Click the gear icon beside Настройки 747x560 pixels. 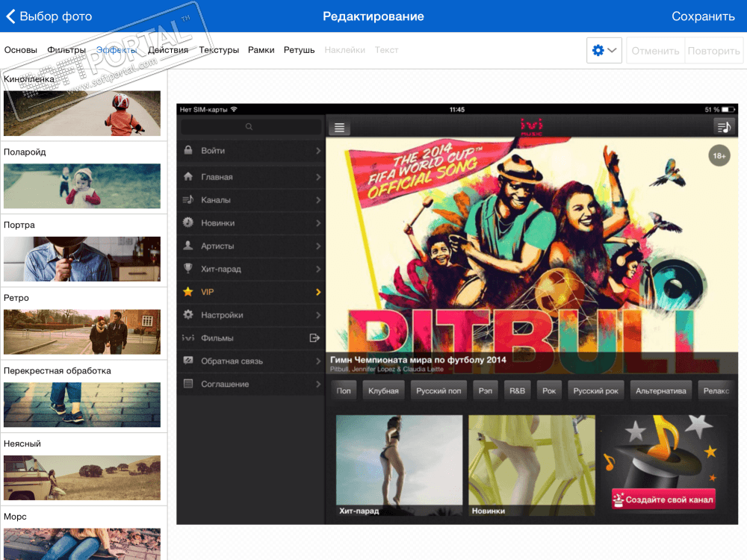(x=188, y=314)
